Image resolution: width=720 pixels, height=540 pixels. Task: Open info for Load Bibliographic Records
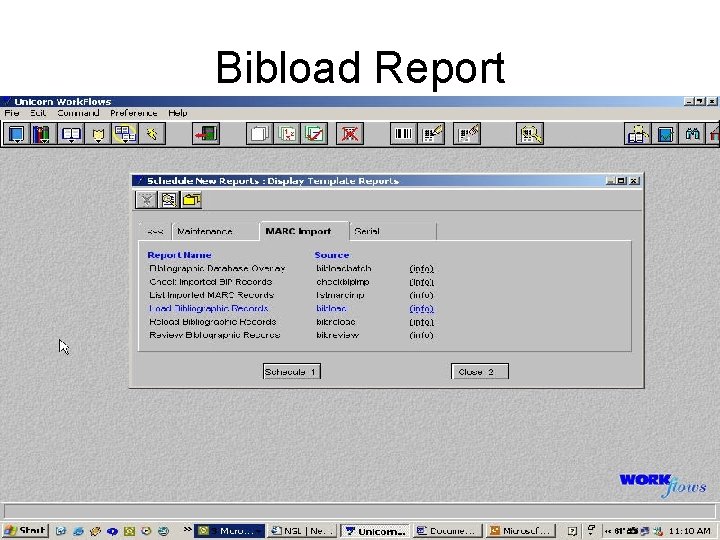[x=421, y=309]
